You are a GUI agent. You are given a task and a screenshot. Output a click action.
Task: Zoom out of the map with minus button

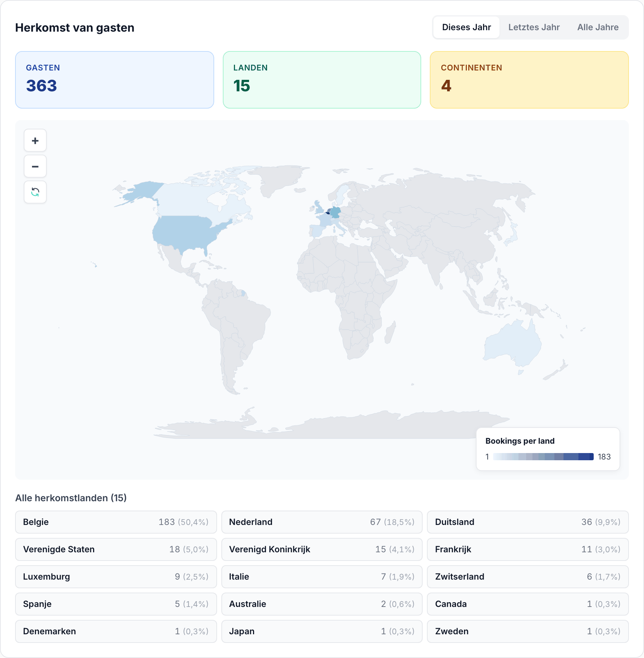35,166
